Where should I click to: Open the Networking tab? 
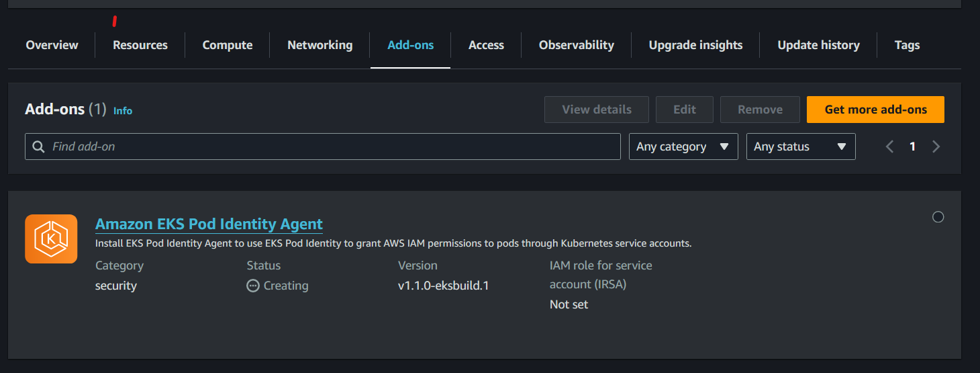pyautogui.click(x=320, y=45)
